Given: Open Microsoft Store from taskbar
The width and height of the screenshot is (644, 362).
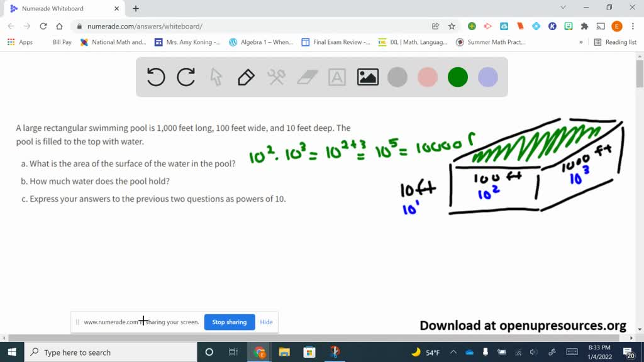Looking at the screenshot, I should pos(309,352).
